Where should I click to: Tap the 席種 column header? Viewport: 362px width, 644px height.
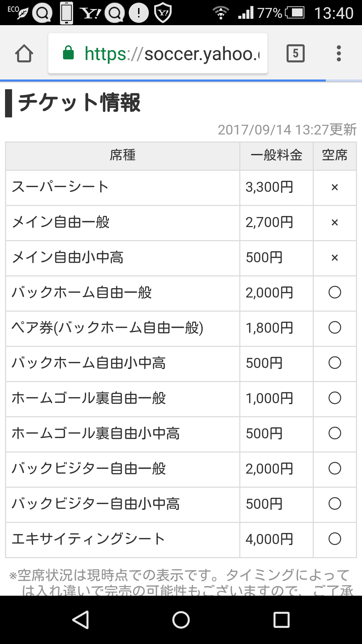[x=123, y=156]
